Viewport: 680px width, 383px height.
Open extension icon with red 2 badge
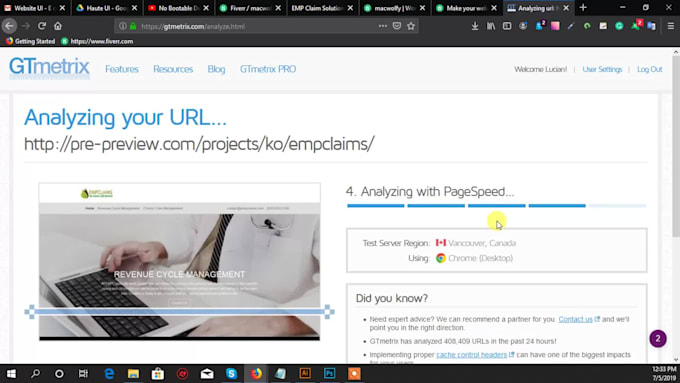(x=636, y=25)
